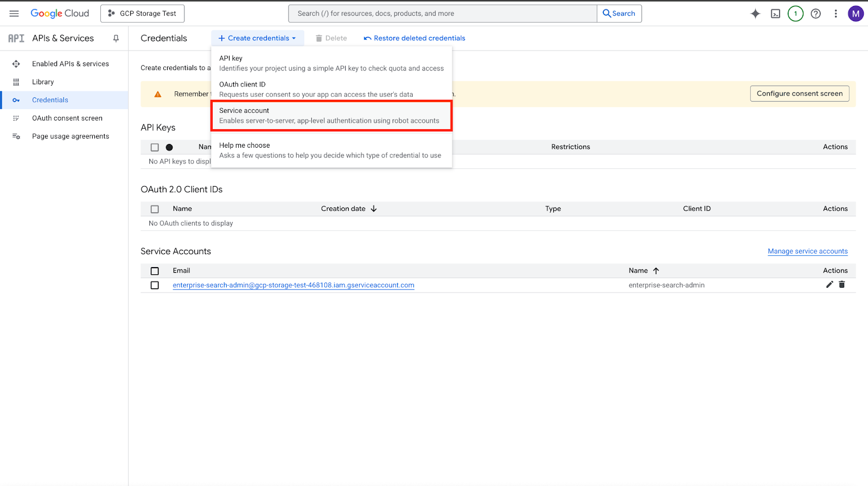This screenshot has height=486, width=868.
Task: Open the Manage service accounts link
Action: point(807,251)
